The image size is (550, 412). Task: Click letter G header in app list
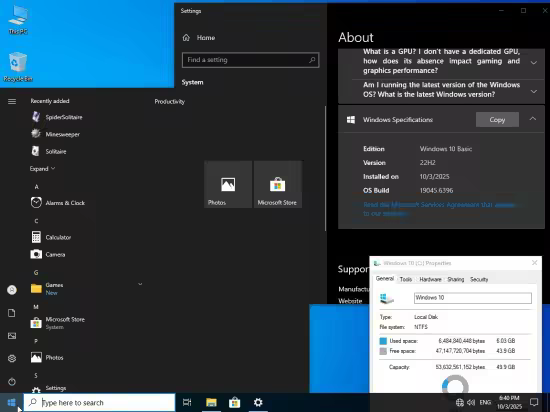[36, 272]
